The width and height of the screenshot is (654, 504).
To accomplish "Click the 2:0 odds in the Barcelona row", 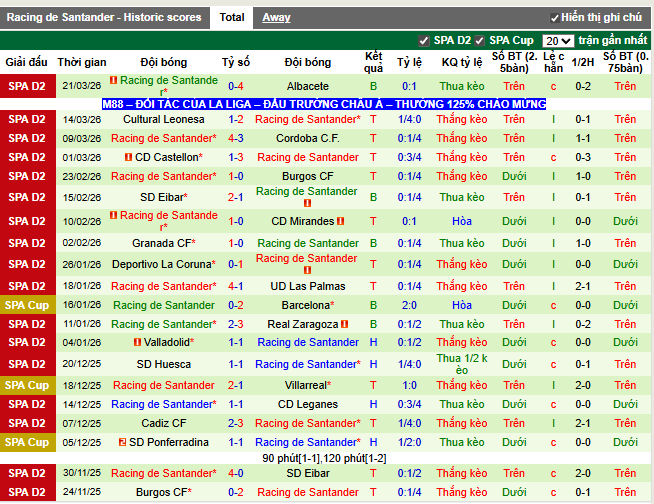I will pos(409,305).
